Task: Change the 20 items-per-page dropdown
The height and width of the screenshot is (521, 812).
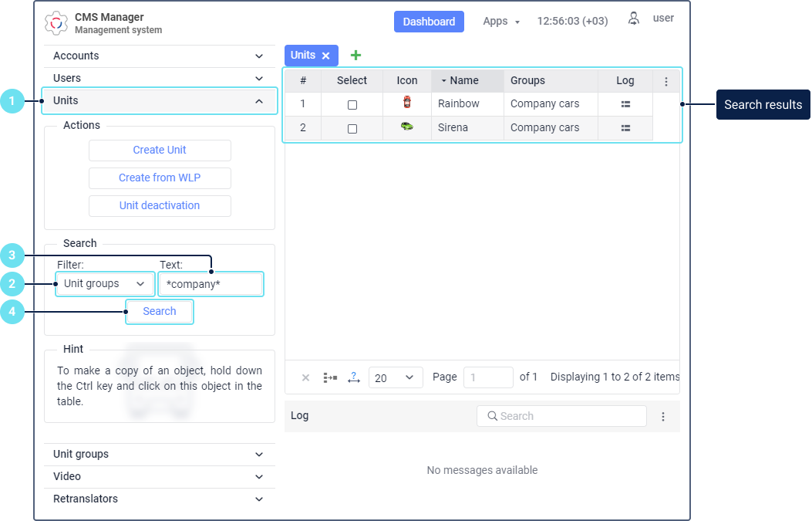Action: point(396,377)
